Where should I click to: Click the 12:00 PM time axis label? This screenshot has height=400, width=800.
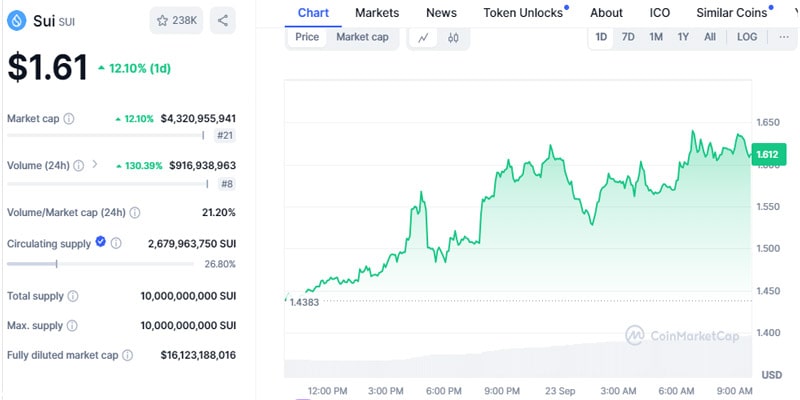coord(327,391)
